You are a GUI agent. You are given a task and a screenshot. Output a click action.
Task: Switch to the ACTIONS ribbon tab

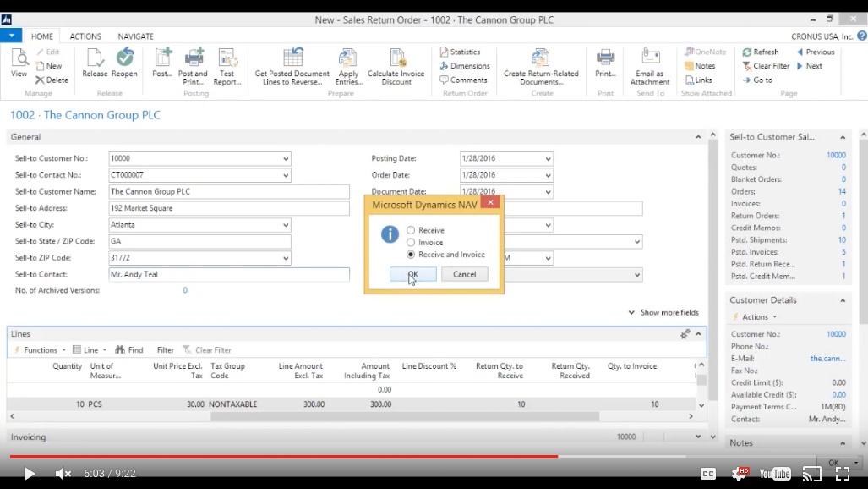pyautogui.click(x=85, y=36)
